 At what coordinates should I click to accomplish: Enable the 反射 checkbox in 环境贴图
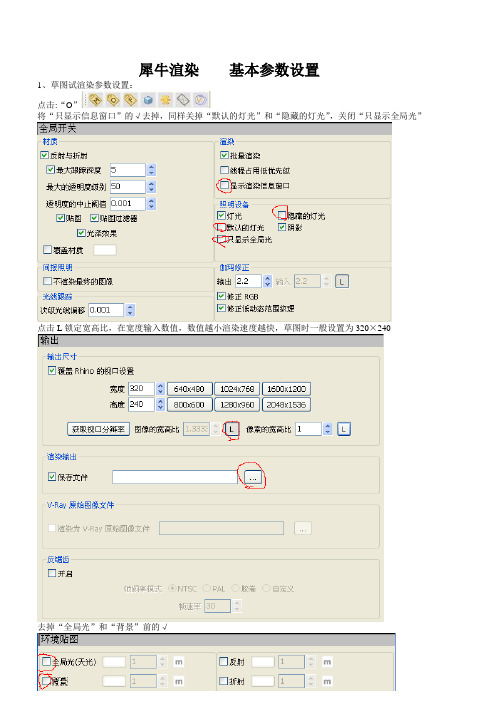[x=224, y=661]
